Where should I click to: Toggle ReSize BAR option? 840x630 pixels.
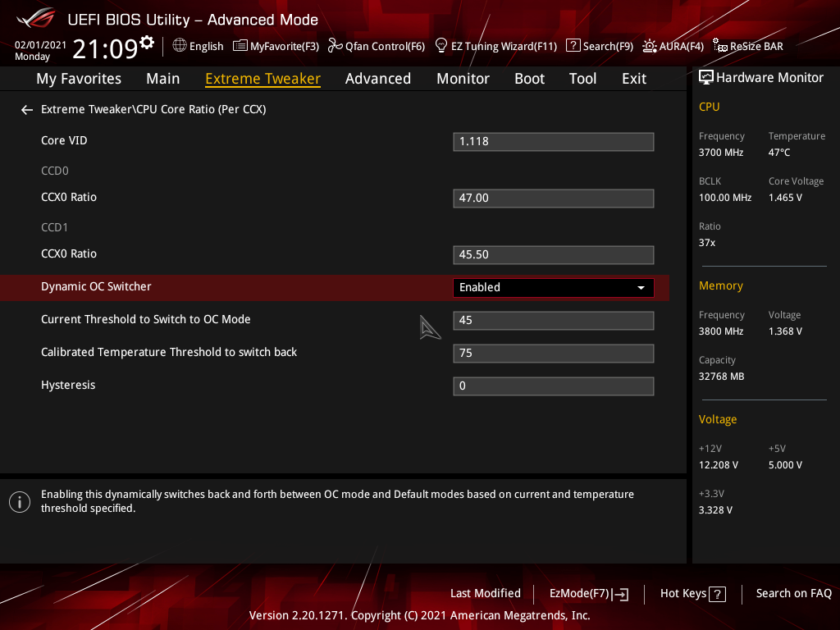pyautogui.click(x=748, y=46)
